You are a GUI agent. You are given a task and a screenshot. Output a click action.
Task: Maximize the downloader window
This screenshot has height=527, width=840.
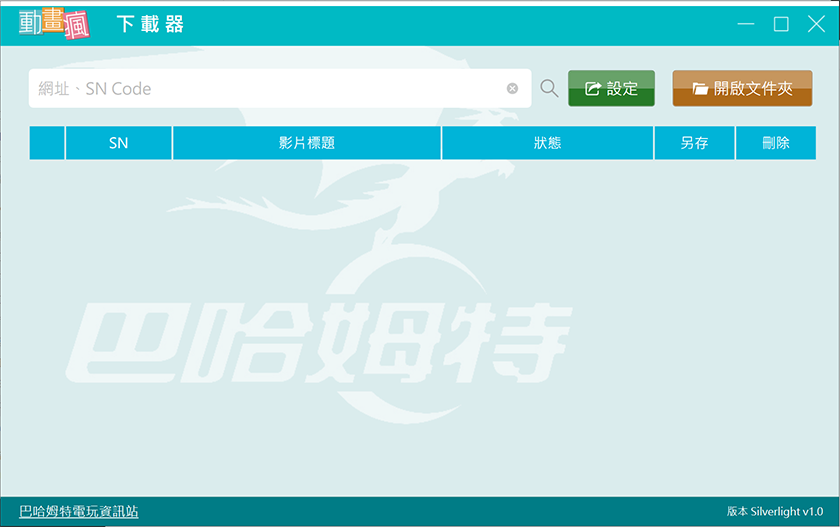tap(781, 24)
